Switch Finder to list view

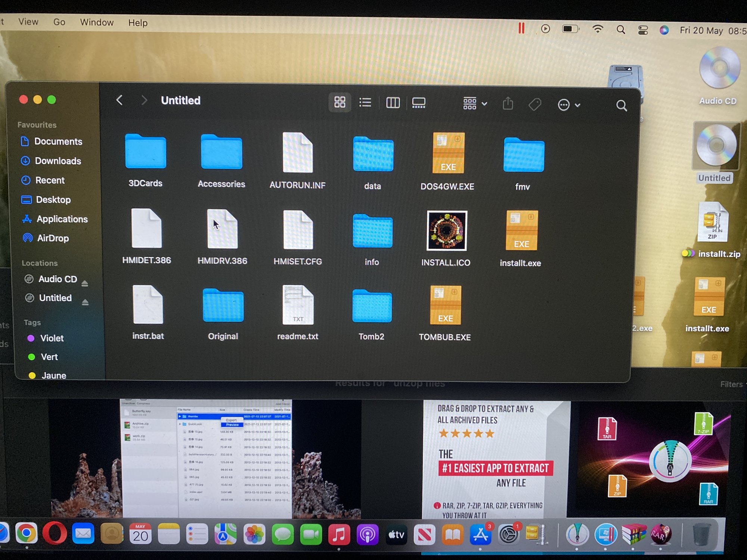365,102
